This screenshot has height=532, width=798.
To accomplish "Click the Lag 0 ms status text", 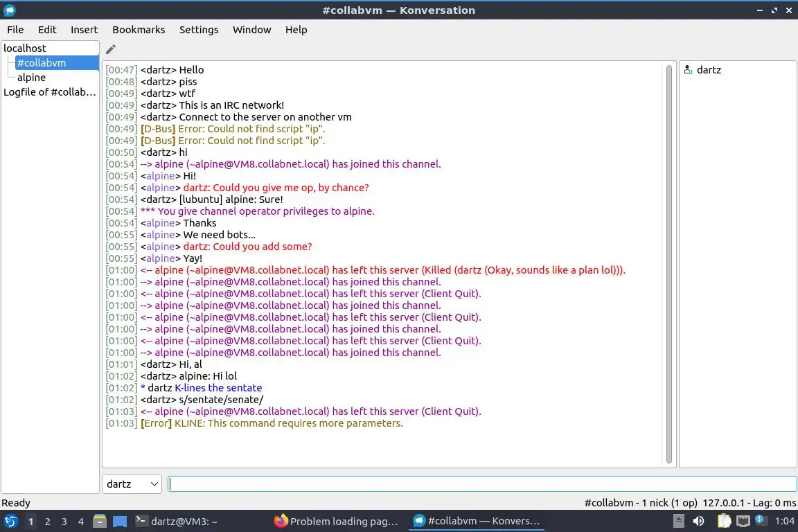I will [772, 503].
